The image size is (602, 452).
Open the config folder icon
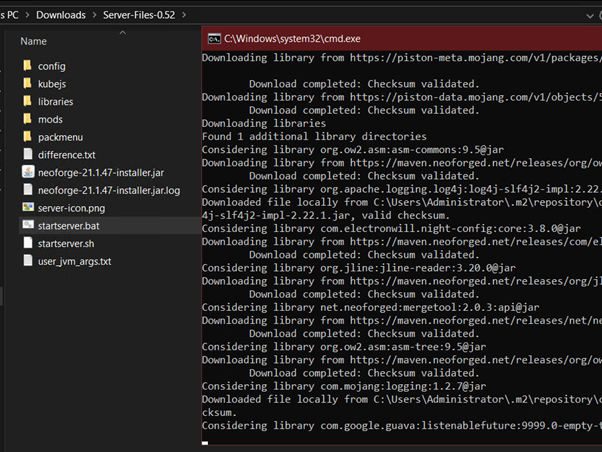click(27, 66)
